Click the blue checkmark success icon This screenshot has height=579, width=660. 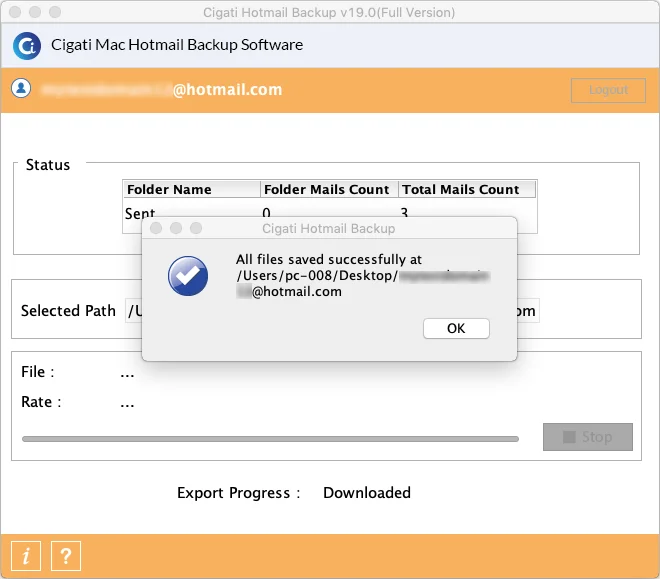188,276
